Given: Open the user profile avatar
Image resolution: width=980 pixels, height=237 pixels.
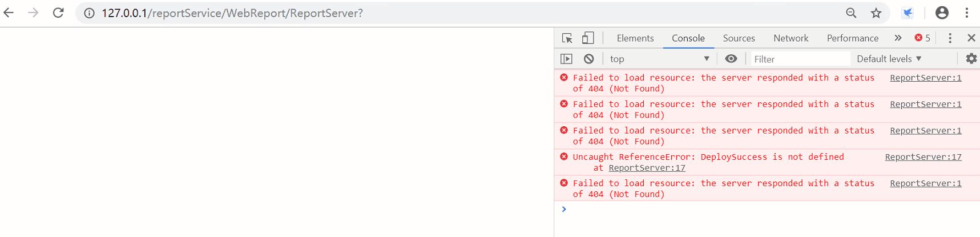Looking at the screenshot, I should 942,13.
